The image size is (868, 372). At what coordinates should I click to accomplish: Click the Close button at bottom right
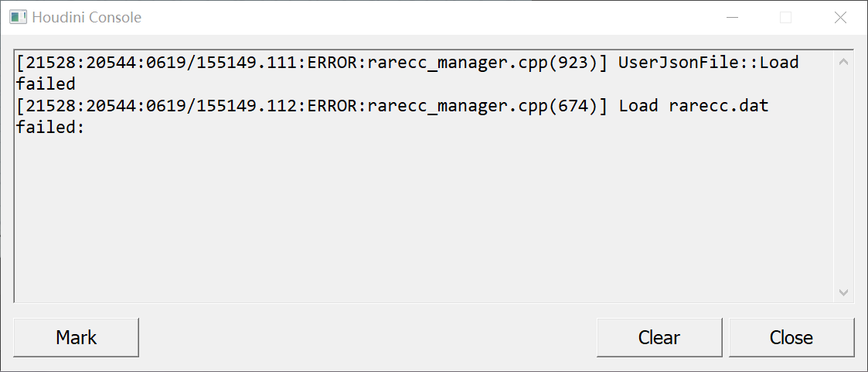[x=791, y=337]
